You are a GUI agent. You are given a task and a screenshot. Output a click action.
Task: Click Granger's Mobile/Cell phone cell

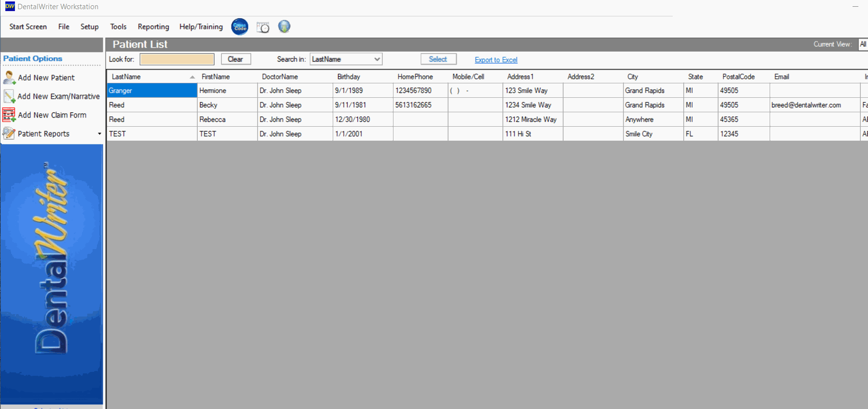pyautogui.click(x=475, y=91)
